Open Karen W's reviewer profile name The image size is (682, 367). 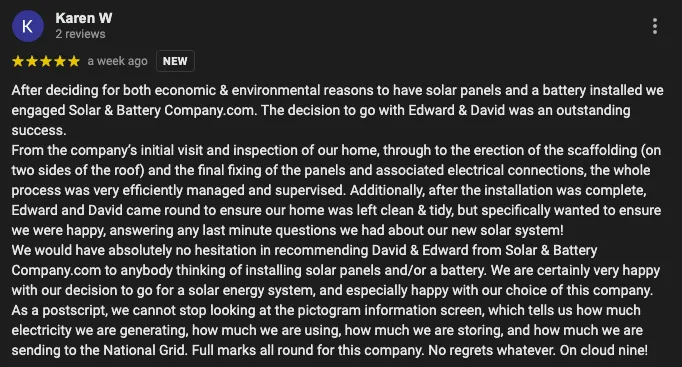tap(84, 18)
